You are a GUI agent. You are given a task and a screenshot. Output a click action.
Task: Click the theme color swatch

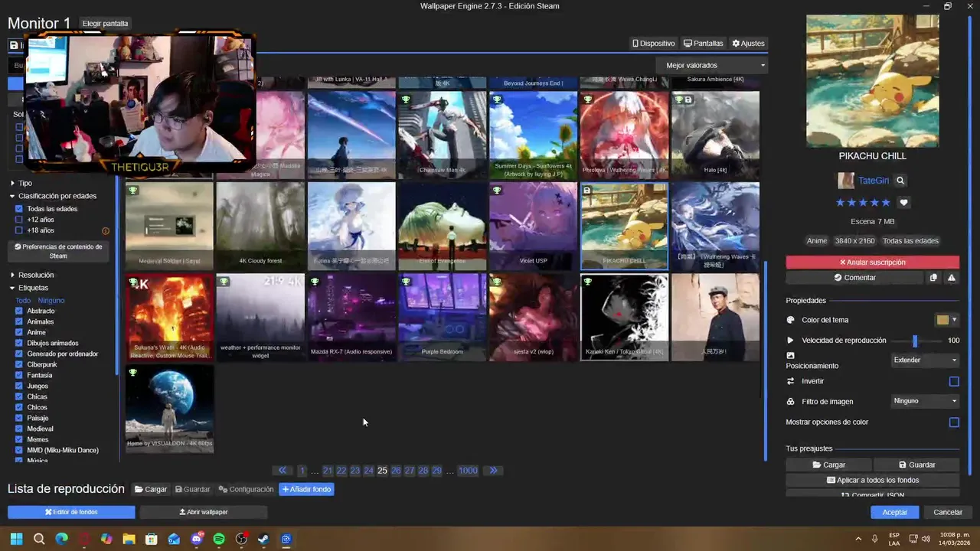point(943,320)
